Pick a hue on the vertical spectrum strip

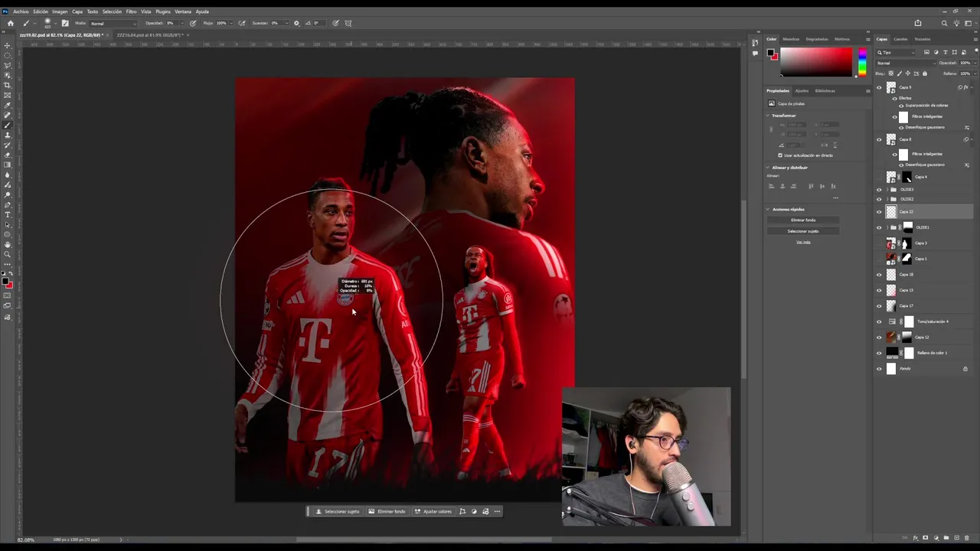click(862, 62)
